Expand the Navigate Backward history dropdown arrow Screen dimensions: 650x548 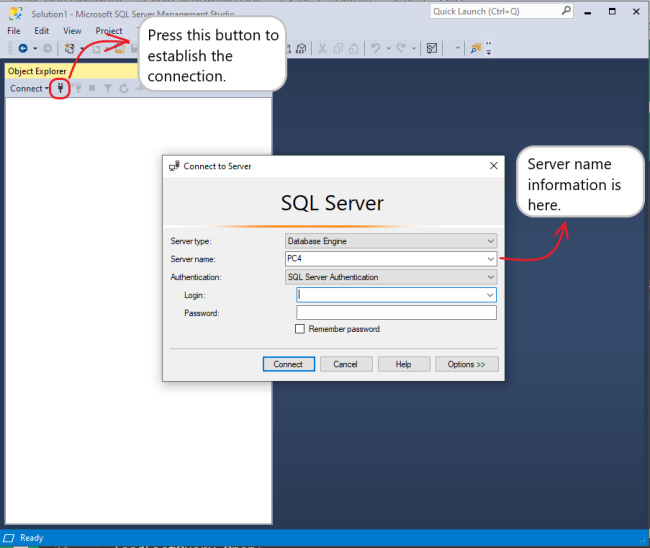coord(35,48)
